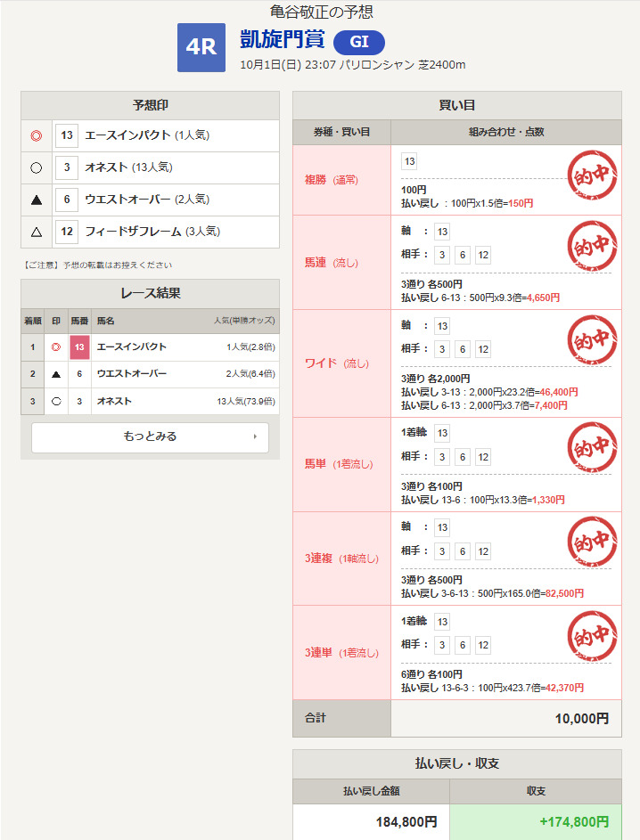Click the blue 4R race number badge

[x=201, y=47]
